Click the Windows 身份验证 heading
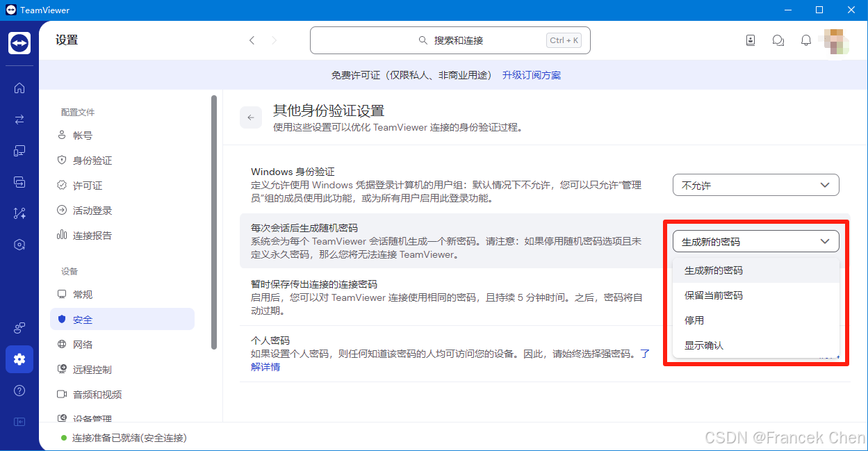 coord(293,172)
